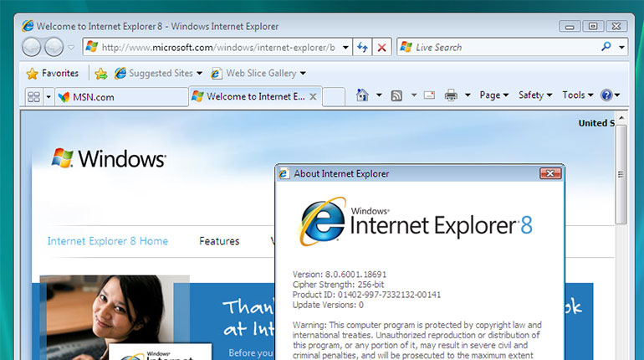Click the Update Versions: 0 text
The width and height of the screenshot is (644, 360).
point(328,305)
